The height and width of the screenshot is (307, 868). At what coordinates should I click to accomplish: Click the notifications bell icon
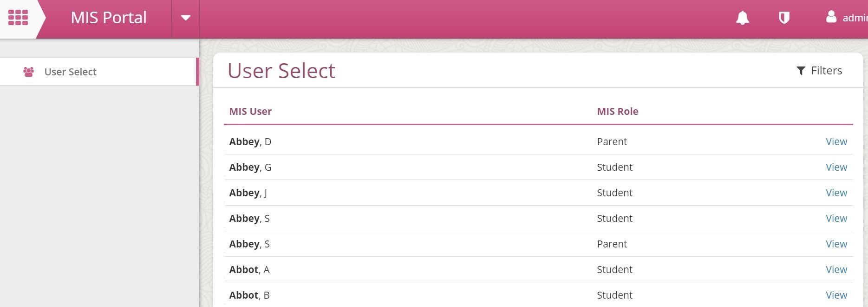742,18
